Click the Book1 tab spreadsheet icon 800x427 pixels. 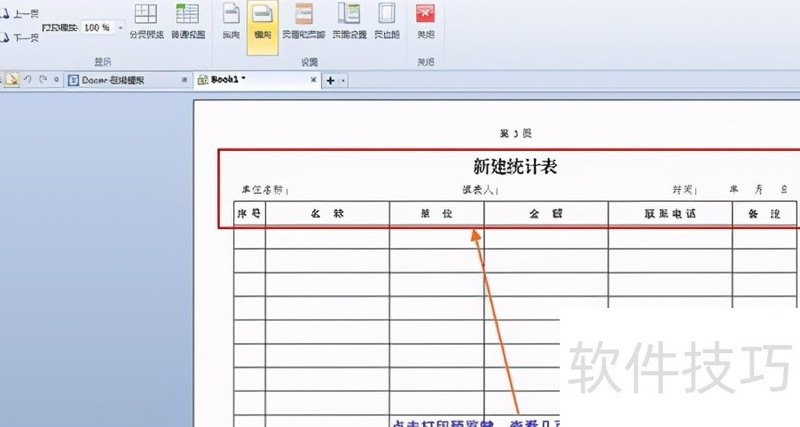click(x=203, y=80)
